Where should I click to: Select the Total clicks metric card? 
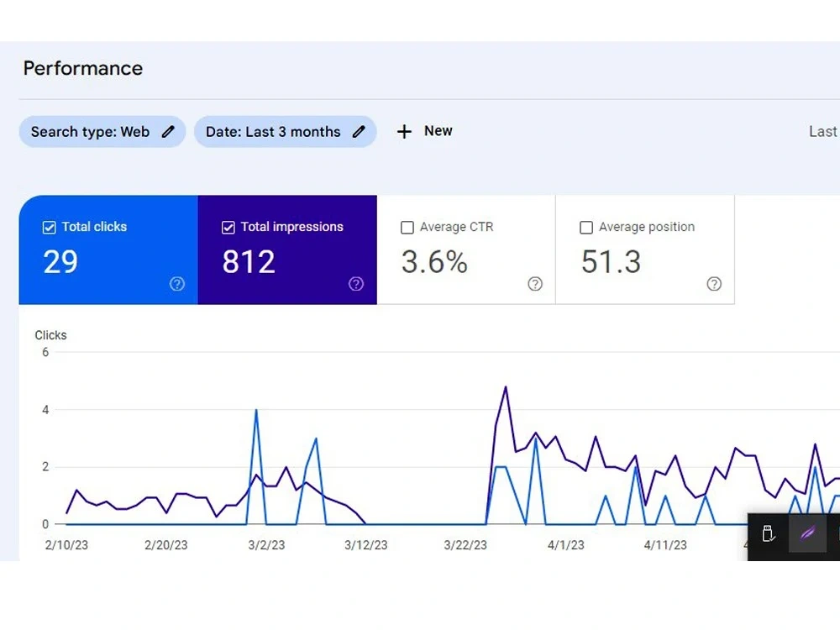(x=108, y=249)
